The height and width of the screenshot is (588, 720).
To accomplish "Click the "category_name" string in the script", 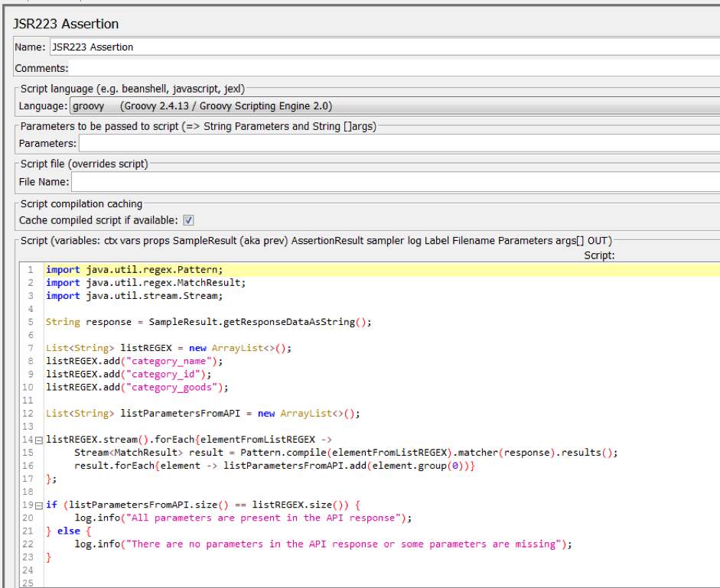I will coord(168,361).
